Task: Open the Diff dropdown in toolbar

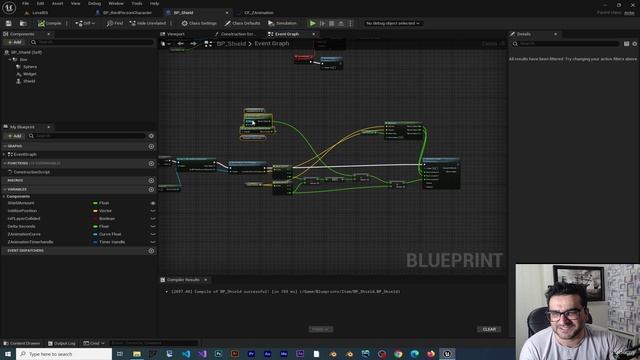Action: (85, 23)
